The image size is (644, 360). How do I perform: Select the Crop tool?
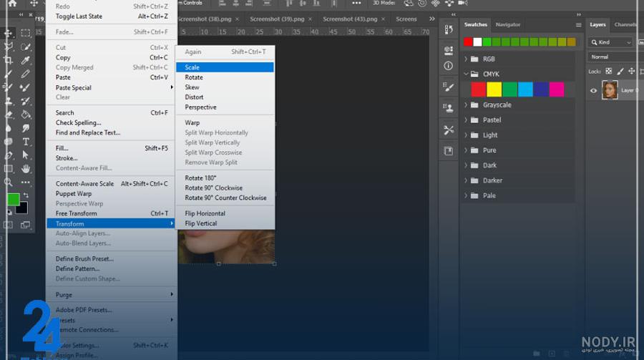click(x=8, y=60)
